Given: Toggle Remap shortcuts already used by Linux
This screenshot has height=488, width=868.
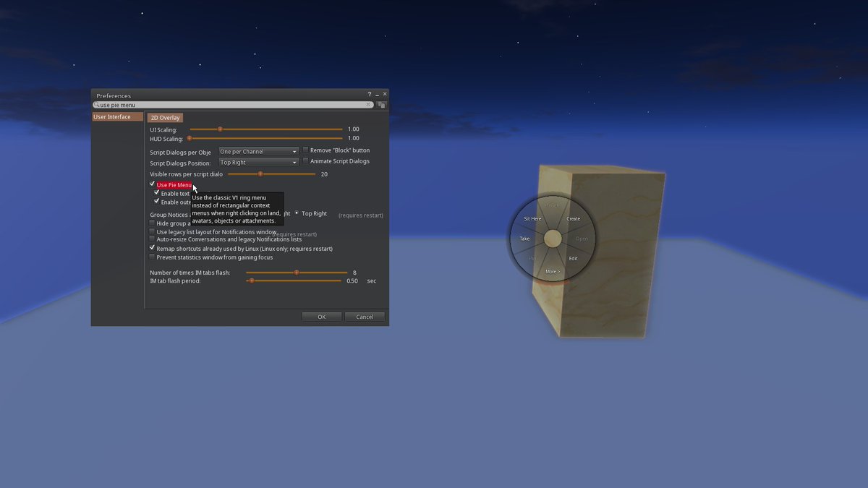Looking at the screenshot, I should (153, 248).
